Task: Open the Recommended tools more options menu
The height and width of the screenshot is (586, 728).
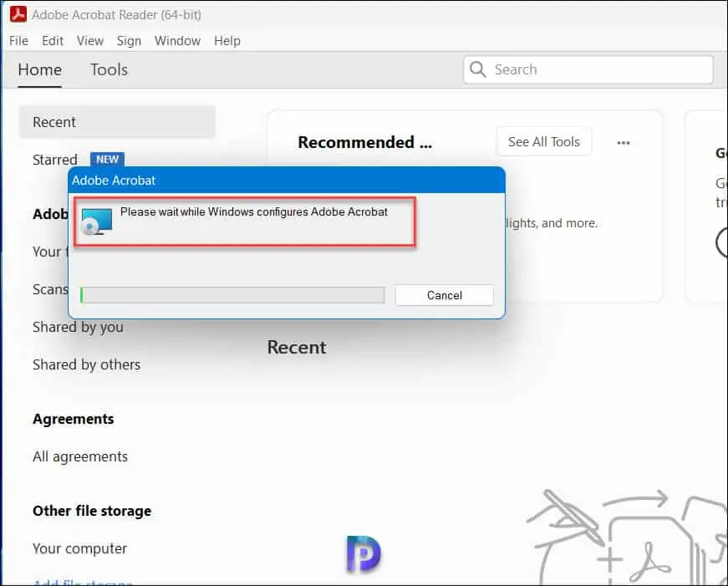Action: click(x=623, y=143)
